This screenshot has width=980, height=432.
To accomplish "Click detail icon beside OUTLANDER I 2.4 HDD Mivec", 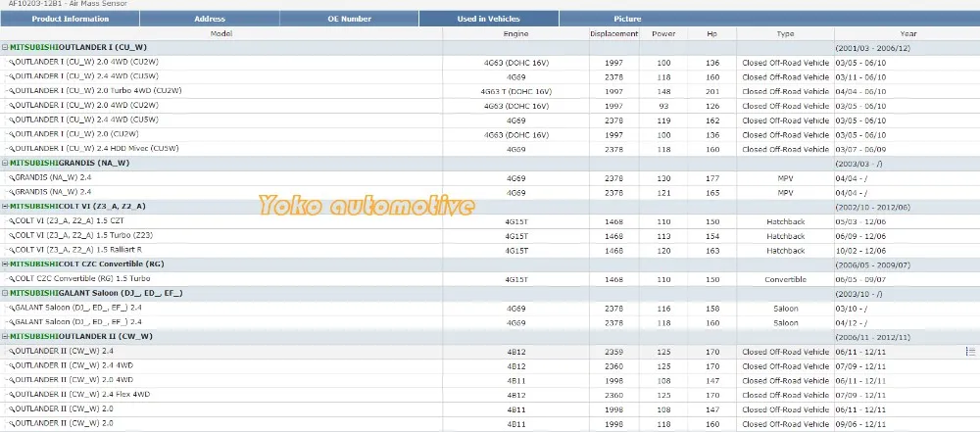I will (x=11, y=149).
